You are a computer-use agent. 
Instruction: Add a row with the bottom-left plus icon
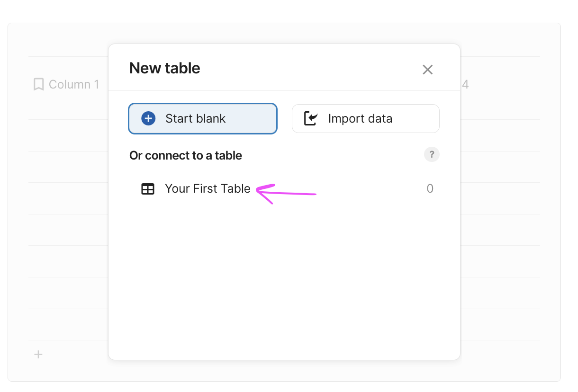38,354
